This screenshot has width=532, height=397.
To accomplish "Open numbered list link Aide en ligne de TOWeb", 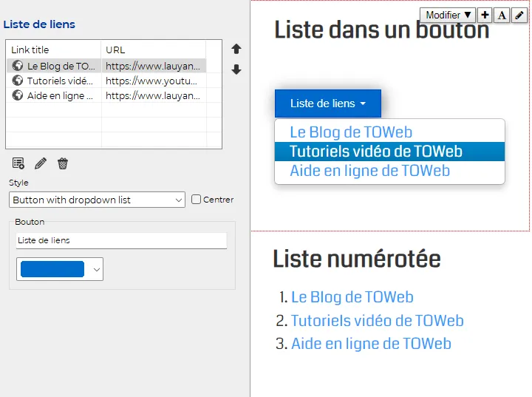I will click(x=371, y=343).
